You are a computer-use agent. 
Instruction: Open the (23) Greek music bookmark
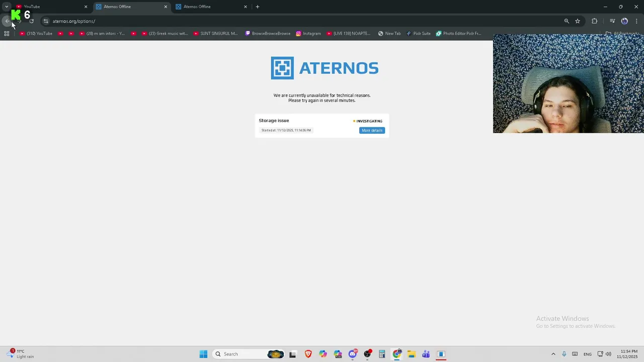pyautogui.click(x=165, y=34)
